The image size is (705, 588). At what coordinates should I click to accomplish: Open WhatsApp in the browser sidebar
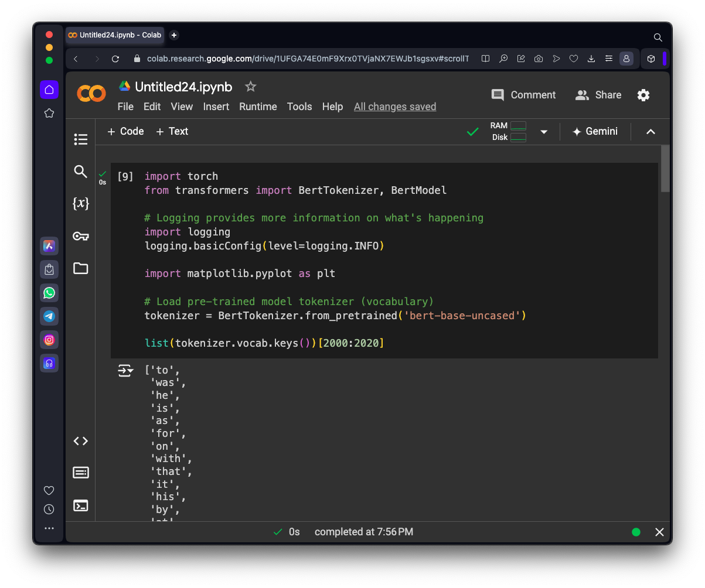pos(49,293)
